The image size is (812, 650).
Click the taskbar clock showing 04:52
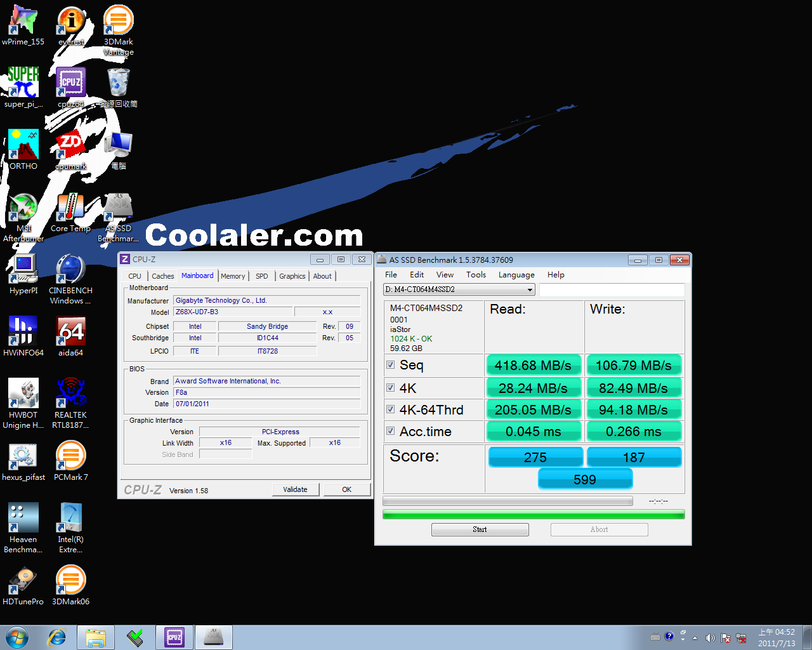point(776,637)
